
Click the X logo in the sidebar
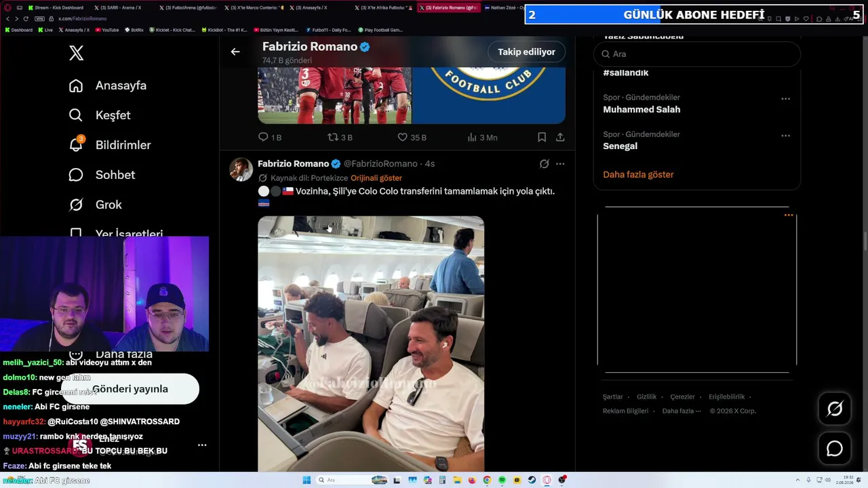coord(77,53)
